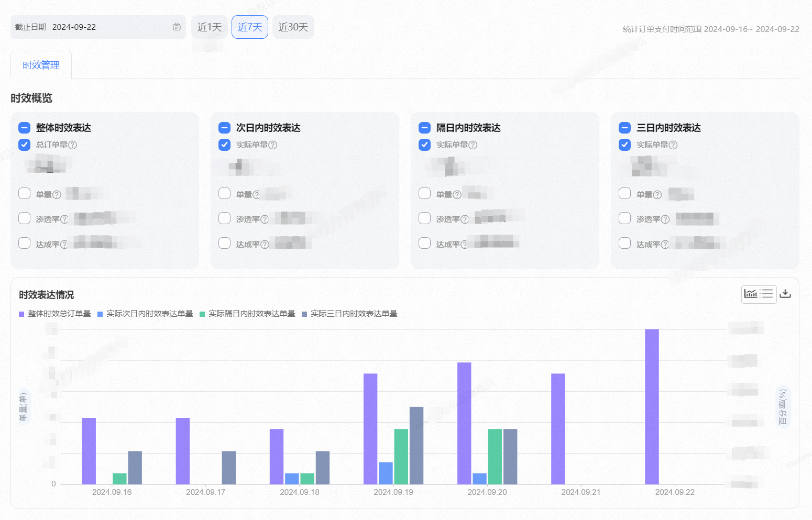The width and height of the screenshot is (812, 520).
Task: Select the green bar for 2024.09.19
Action: [401, 457]
